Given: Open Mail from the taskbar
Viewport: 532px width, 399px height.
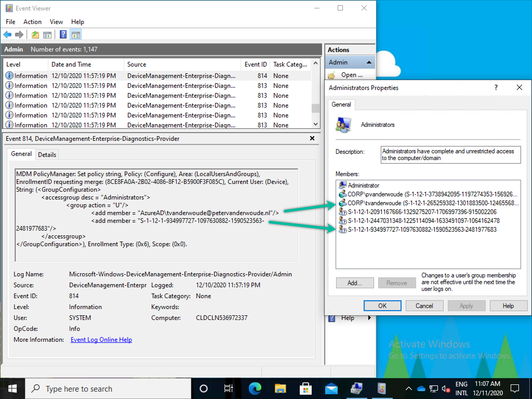Looking at the screenshot, I should [331, 388].
